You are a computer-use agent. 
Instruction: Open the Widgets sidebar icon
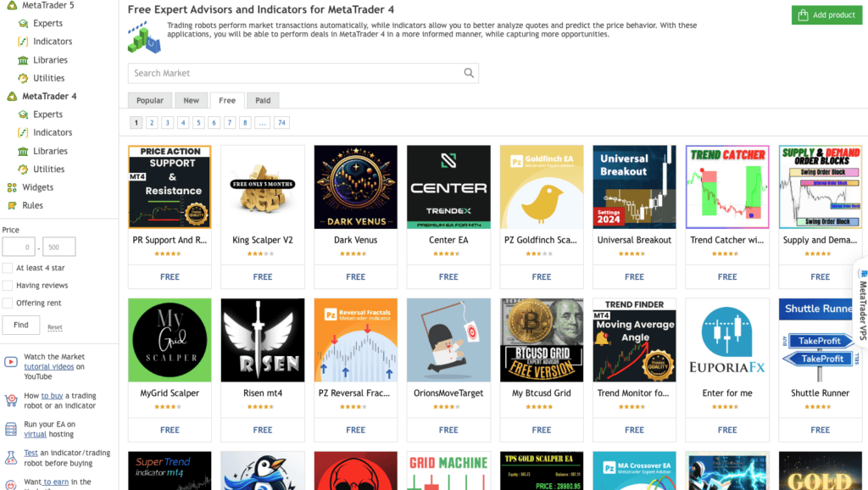(x=12, y=187)
